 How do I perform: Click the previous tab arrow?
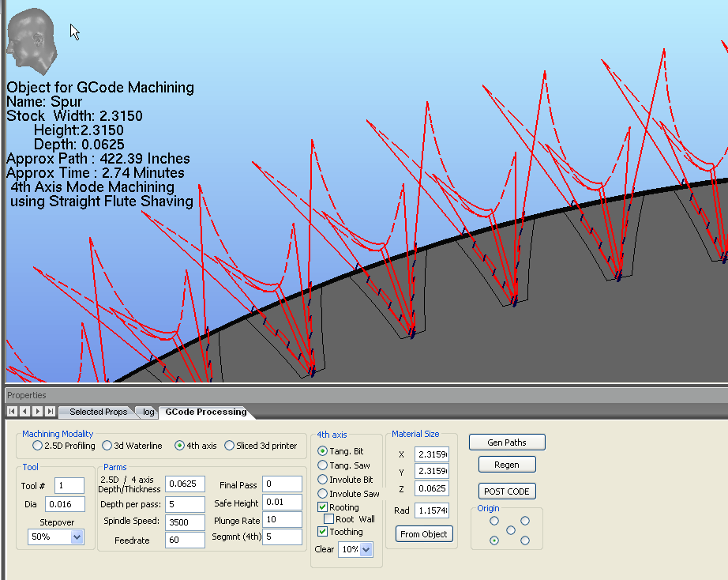24,412
